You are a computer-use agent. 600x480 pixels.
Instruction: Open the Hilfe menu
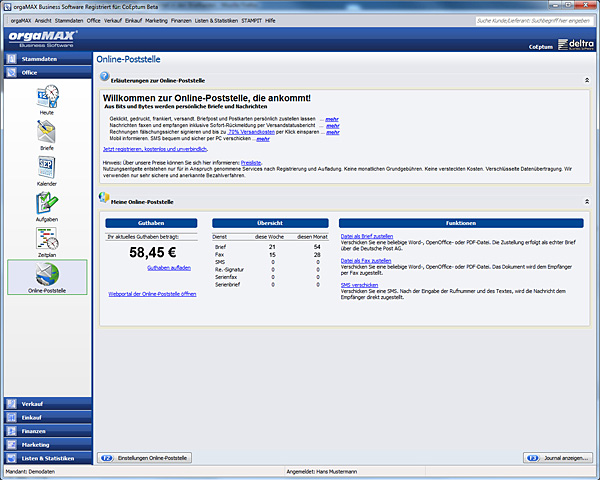tap(270, 21)
